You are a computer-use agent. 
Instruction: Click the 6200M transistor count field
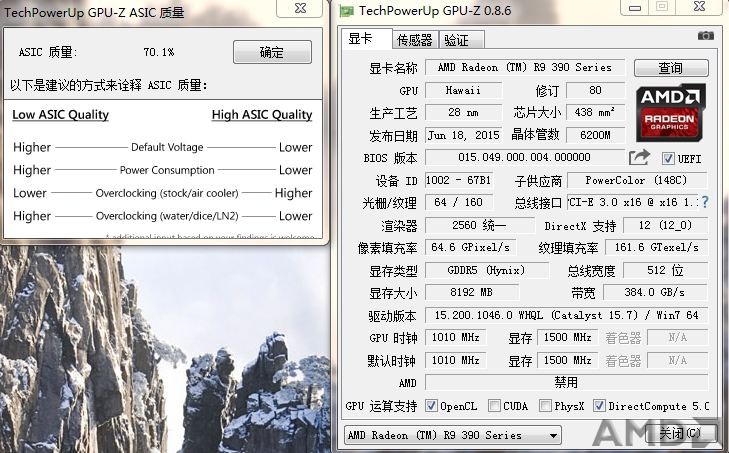pyautogui.click(x=596, y=135)
